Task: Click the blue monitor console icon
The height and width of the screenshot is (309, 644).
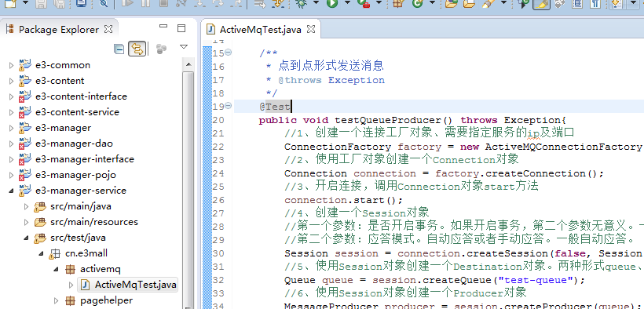Action: pyautogui.click(x=82, y=3)
